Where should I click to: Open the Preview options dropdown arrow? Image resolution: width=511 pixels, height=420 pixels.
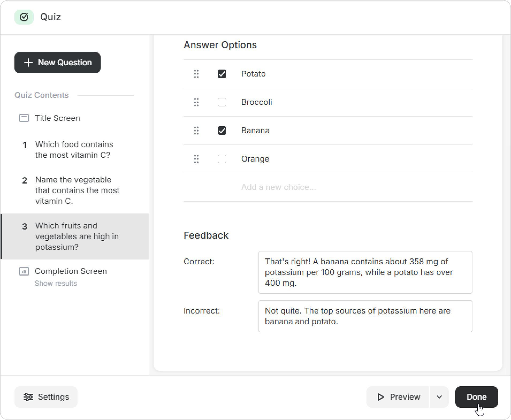coord(439,397)
